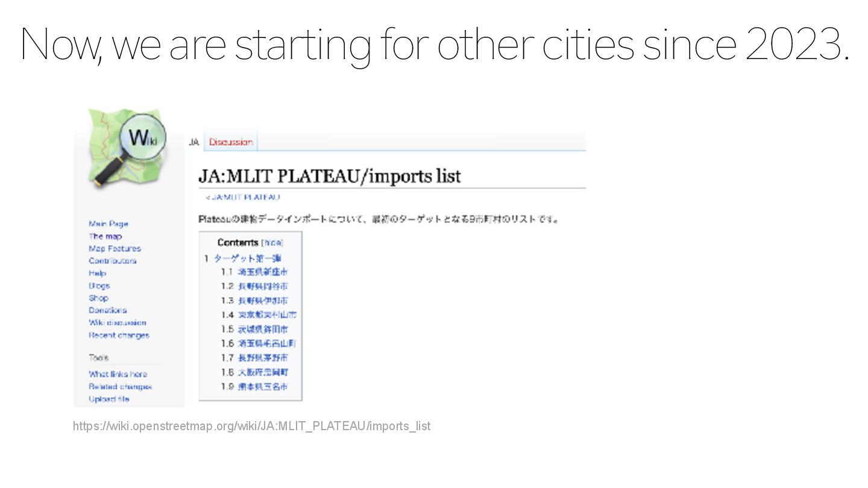The height and width of the screenshot is (488, 868).
Task: Open the Donations sidebar link
Action: click(x=108, y=310)
